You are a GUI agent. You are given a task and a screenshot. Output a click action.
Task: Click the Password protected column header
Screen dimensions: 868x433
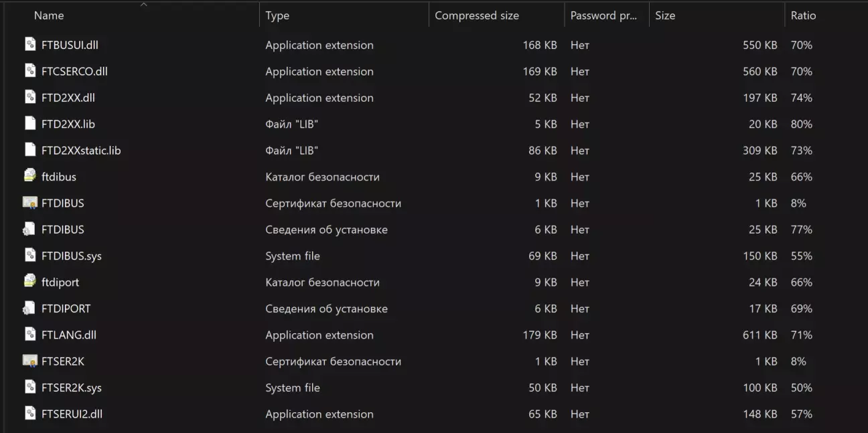click(603, 15)
